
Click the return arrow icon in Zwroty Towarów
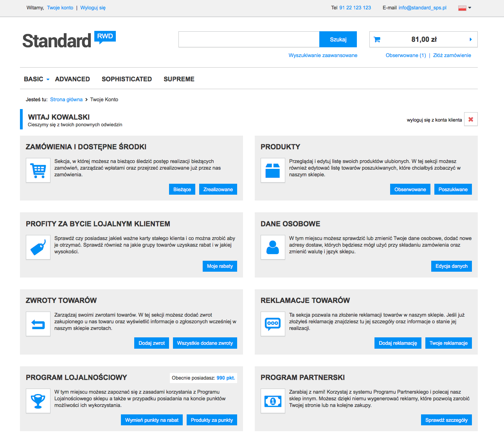click(x=38, y=324)
